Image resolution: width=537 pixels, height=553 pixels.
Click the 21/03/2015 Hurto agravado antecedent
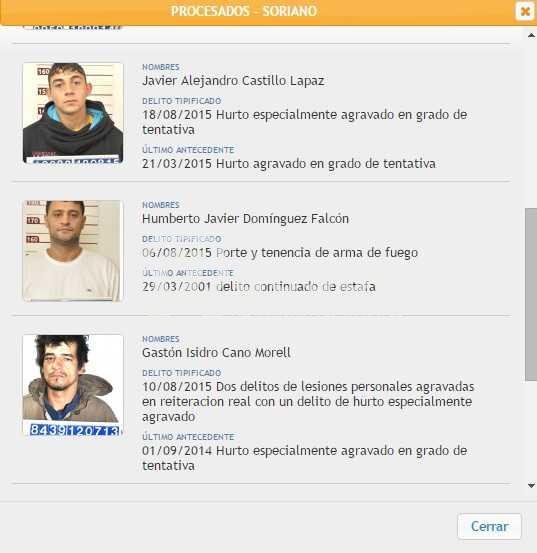coord(289,164)
